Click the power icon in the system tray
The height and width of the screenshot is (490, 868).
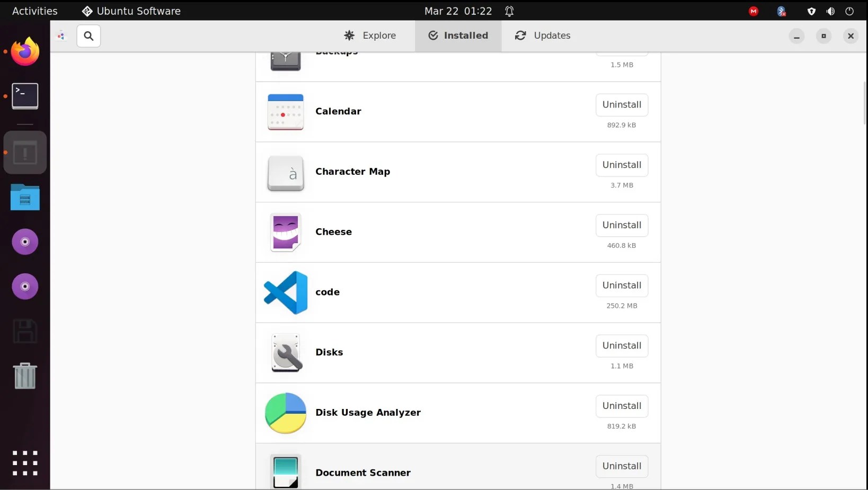click(849, 11)
